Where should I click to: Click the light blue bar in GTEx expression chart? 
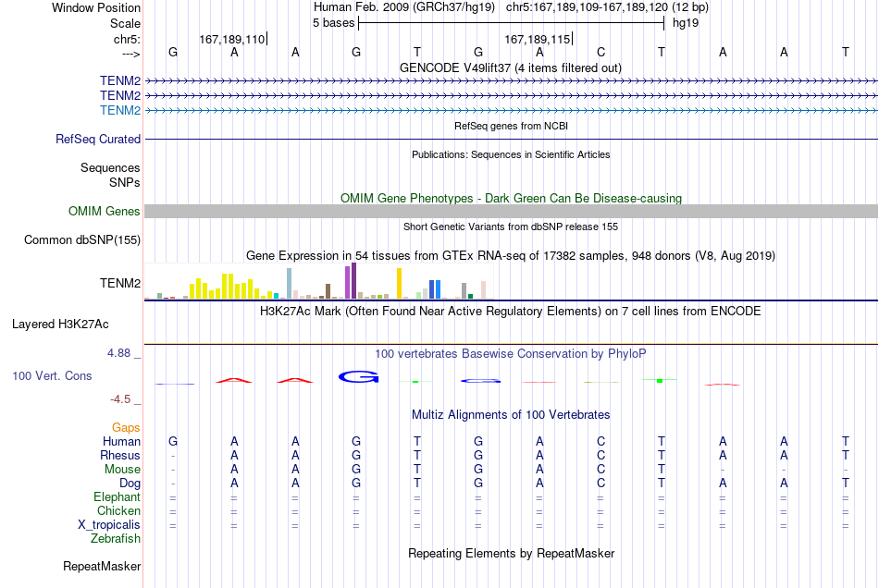tap(290, 283)
